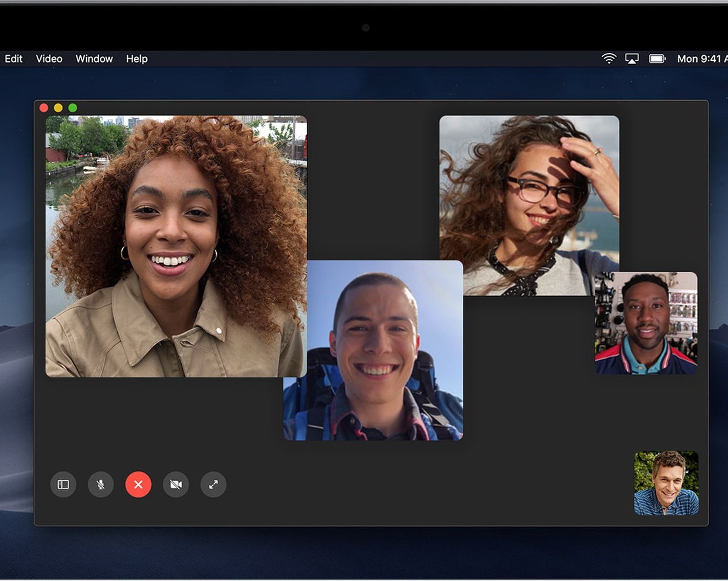Click your self-view preview thumbnail
The width and height of the screenshot is (728, 581).
(x=666, y=483)
